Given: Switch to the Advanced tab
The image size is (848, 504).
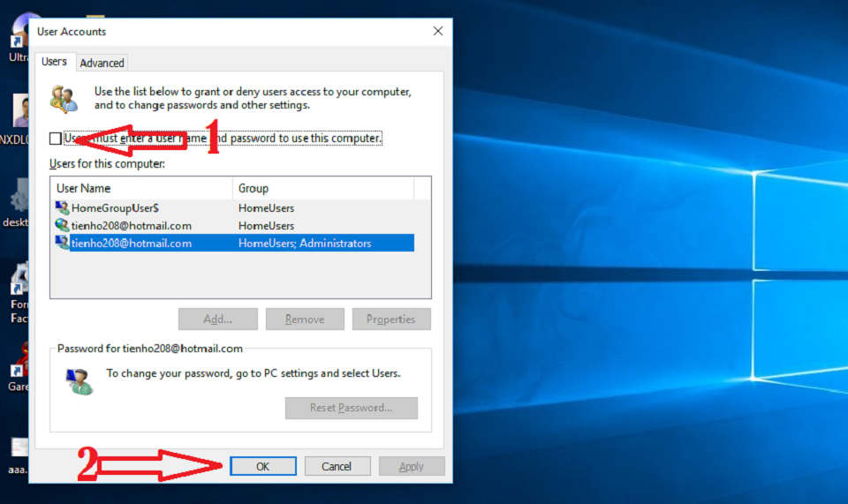Looking at the screenshot, I should tap(102, 64).
